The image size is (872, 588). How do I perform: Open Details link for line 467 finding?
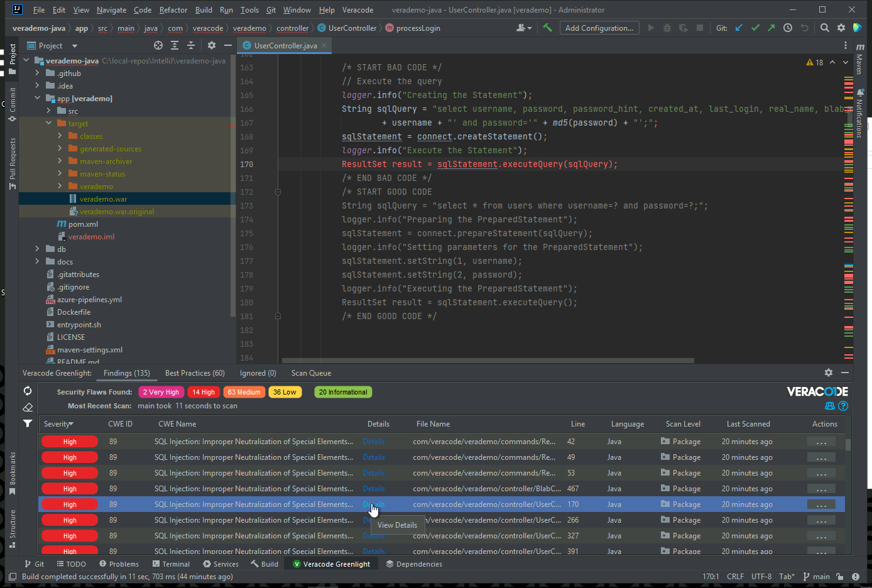374,489
